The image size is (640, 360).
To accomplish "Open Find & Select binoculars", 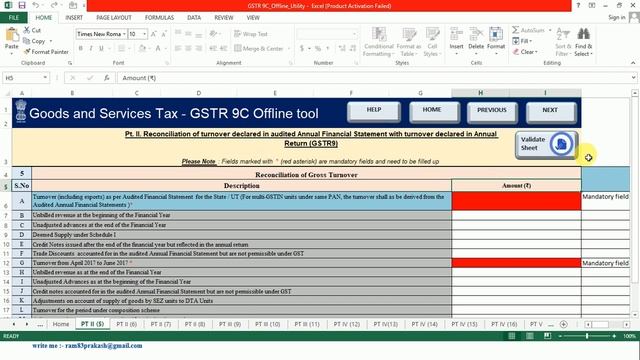I will click(583, 34).
